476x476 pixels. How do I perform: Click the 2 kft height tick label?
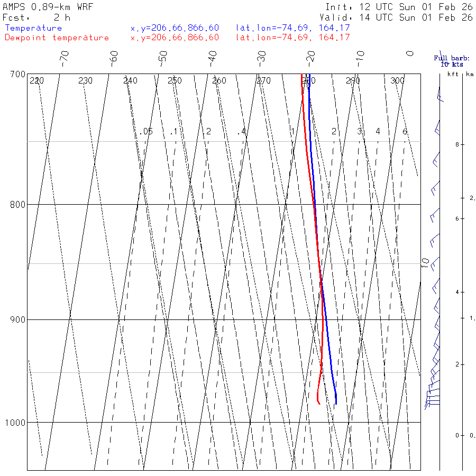457,364
